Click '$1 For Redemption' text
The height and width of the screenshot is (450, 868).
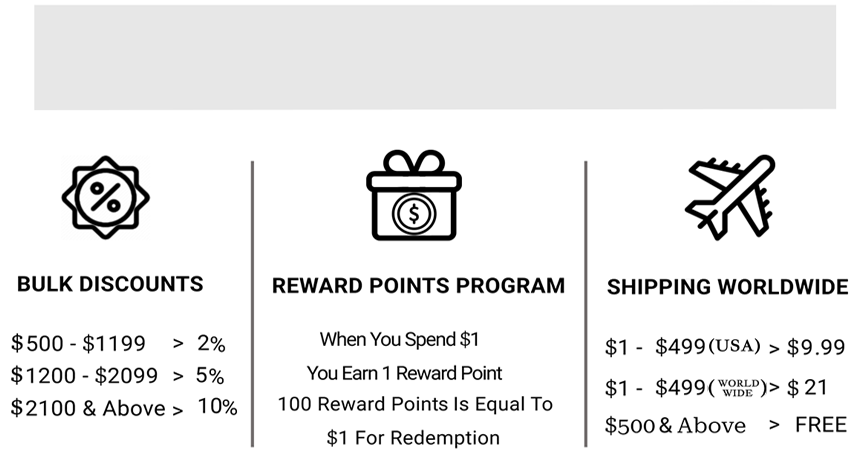(413, 438)
